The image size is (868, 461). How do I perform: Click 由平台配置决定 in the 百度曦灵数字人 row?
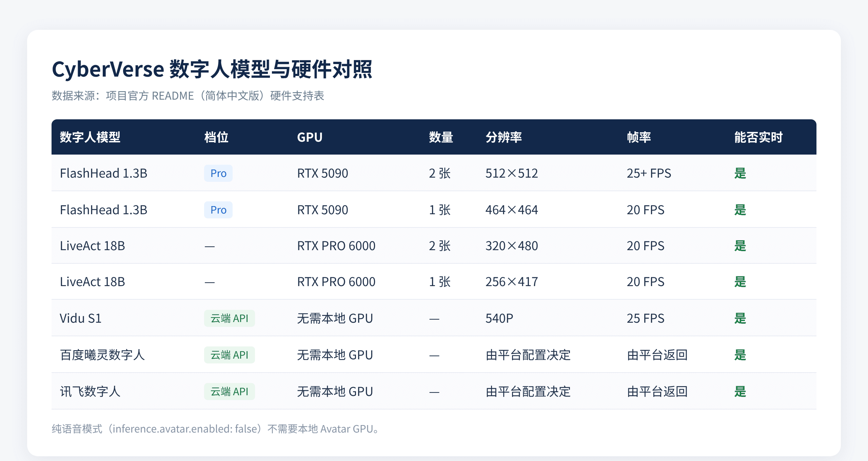[x=528, y=355]
